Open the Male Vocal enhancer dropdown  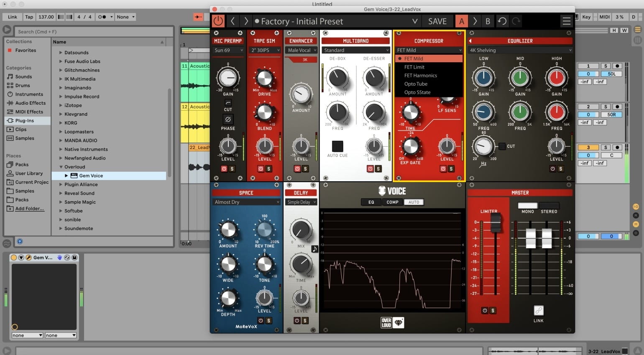(302, 50)
